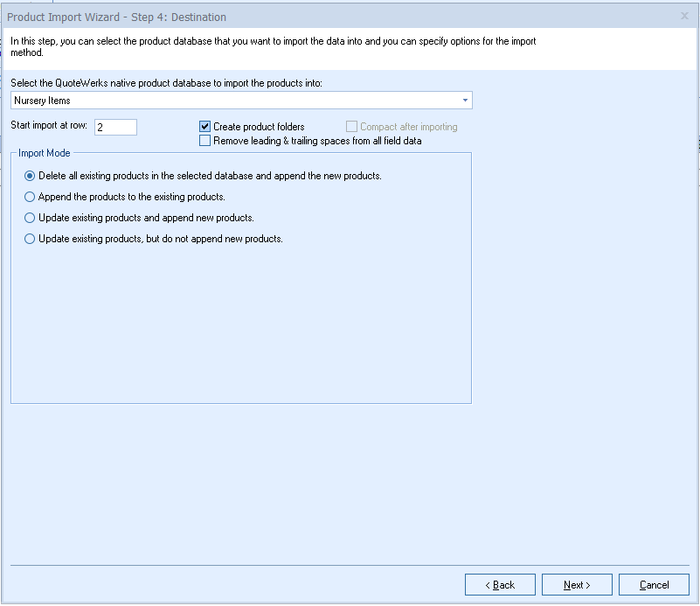Click the Start import at row label
The height and width of the screenshot is (606, 700).
(49, 126)
